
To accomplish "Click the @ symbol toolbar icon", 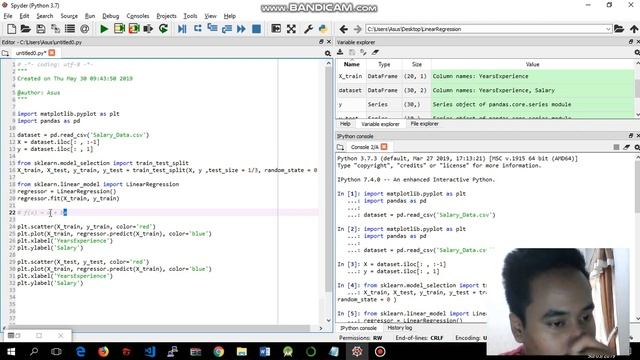I will (x=84, y=29).
